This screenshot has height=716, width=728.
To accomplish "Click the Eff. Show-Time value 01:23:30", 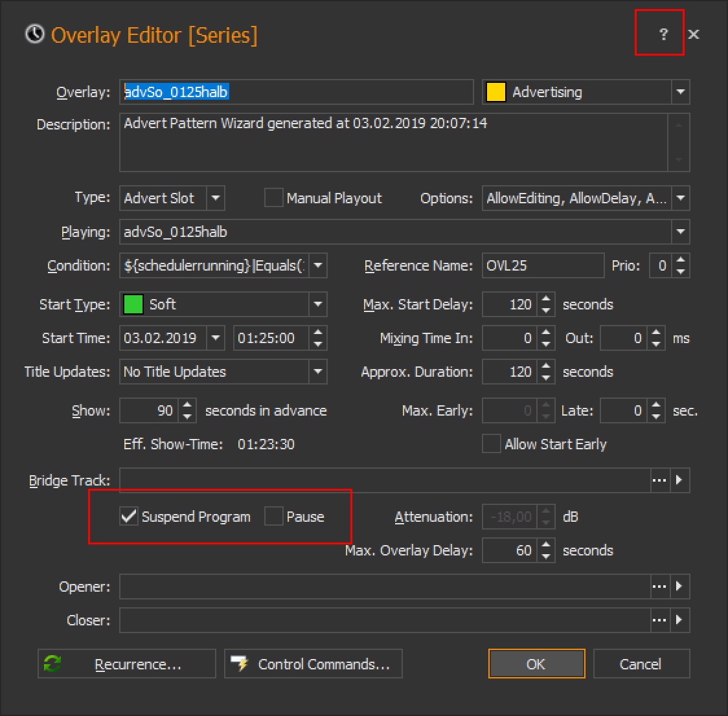I will click(266, 444).
